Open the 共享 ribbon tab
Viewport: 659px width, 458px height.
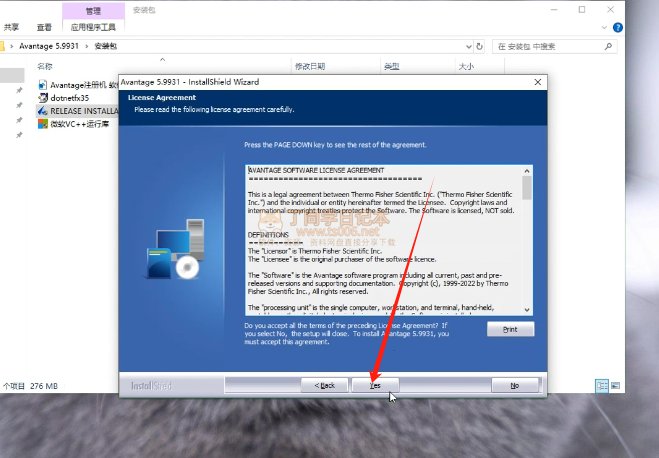[x=11, y=28]
